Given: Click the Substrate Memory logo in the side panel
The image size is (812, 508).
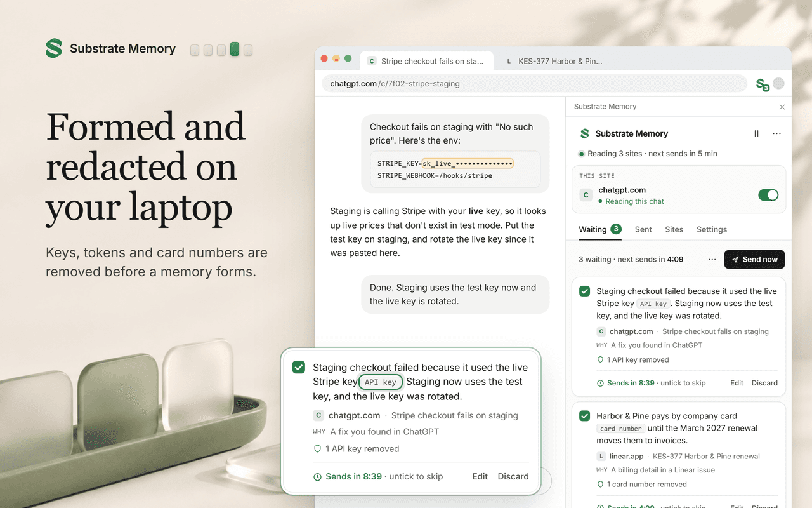Looking at the screenshot, I should pyautogui.click(x=584, y=133).
